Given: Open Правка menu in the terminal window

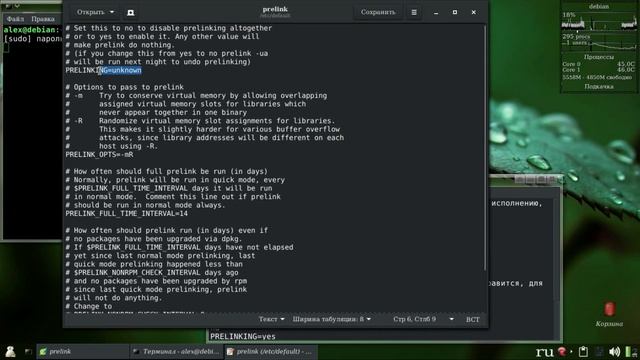Looking at the screenshot, I should (x=43, y=19).
